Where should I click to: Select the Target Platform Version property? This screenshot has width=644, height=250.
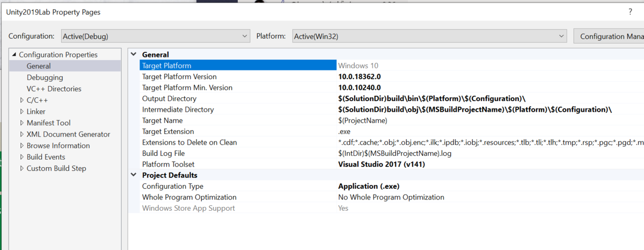click(179, 76)
